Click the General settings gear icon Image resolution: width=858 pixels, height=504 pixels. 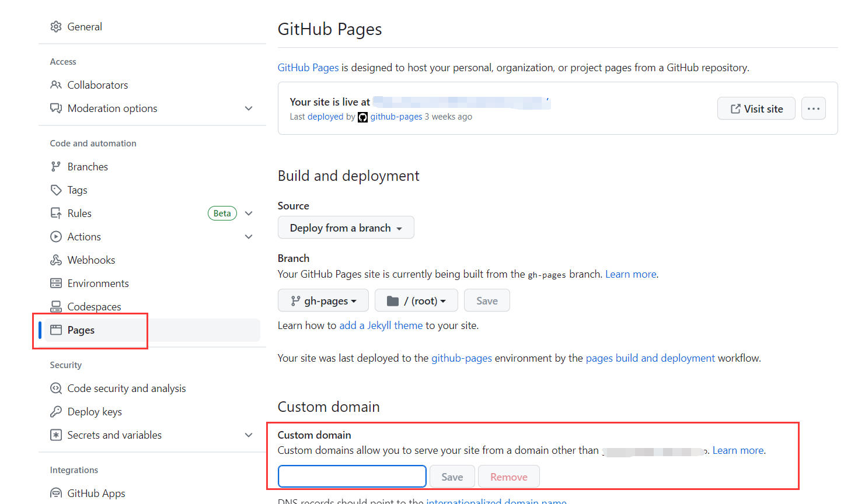click(x=56, y=27)
